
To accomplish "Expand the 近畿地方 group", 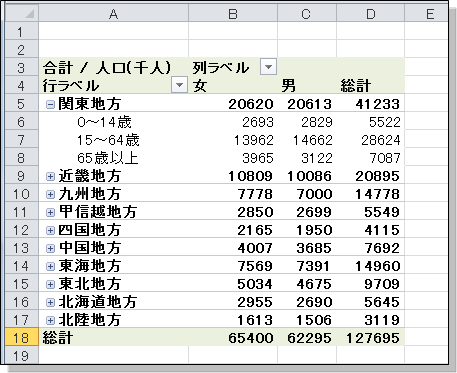I will click(50, 177).
